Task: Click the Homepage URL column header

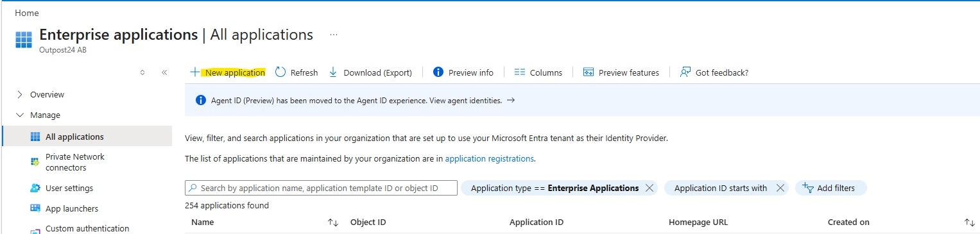Action: pos(698,222)
